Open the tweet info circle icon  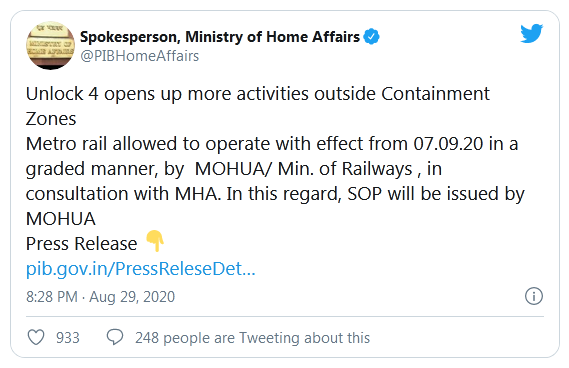(x=534, y=296)
